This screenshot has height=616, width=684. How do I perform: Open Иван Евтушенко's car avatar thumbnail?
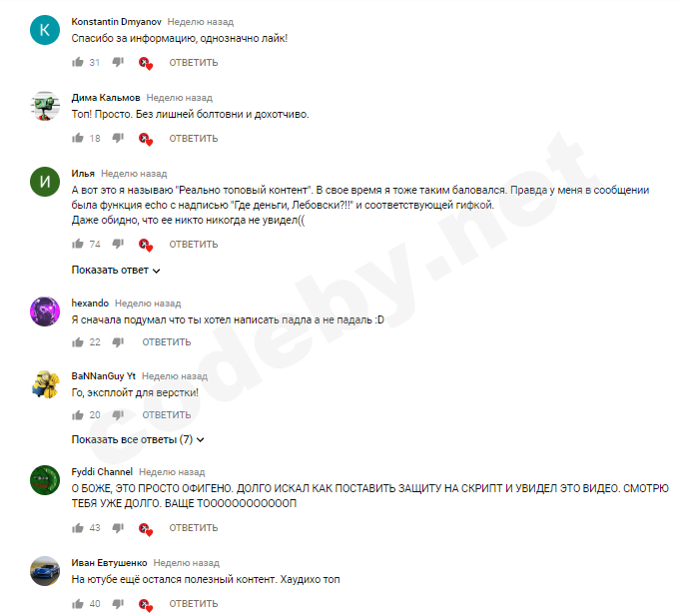point(45,571)
